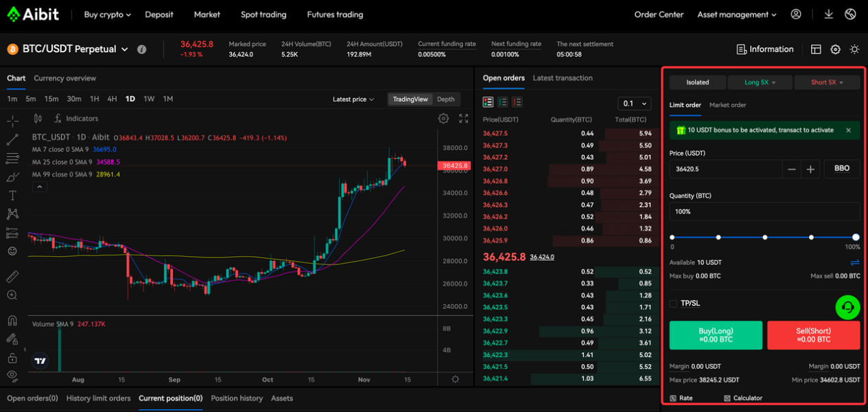The height and width of the screenshot is (412, 868).
Task: Select the text drawing tool
Action: pyautogui.click(x=12, y=196)
